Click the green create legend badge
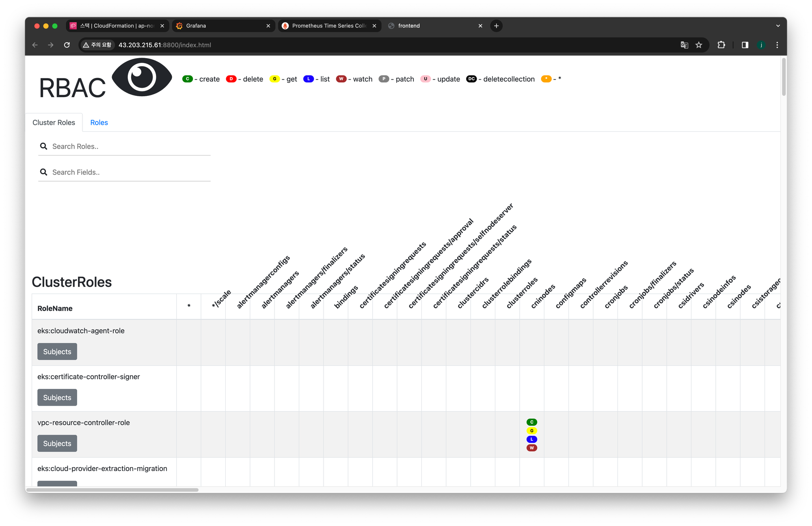Screen dimensions: 812x526 (188, 79)
